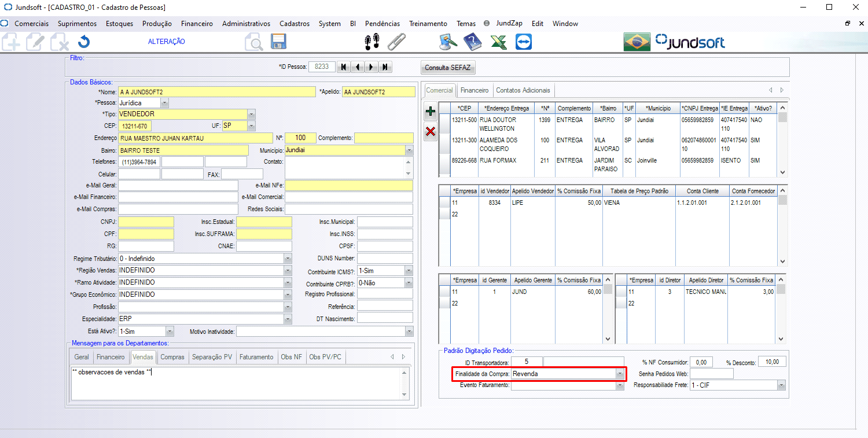
Task: Go to last record navigation button
Action: [385, 67]
